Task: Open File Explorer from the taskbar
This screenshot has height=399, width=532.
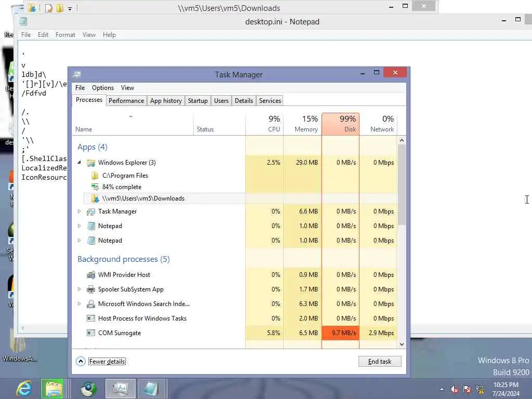Action: pyautogui.click(x=54, y=389)
